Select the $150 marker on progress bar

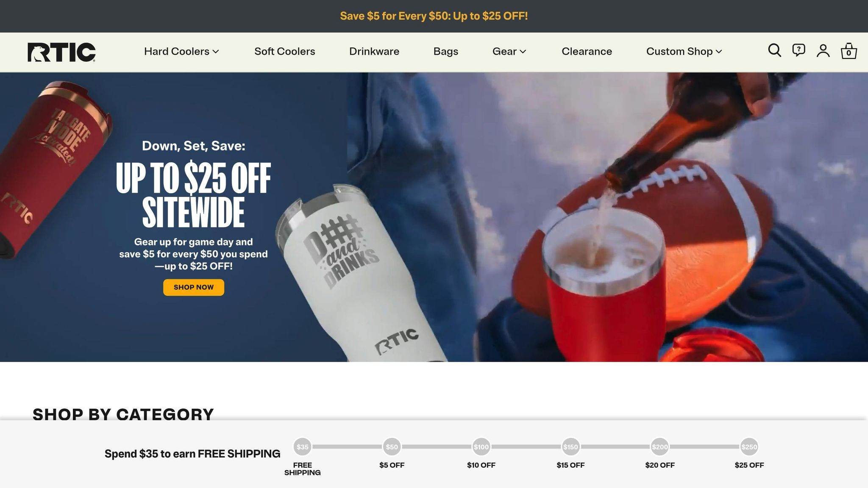point(570,446)
